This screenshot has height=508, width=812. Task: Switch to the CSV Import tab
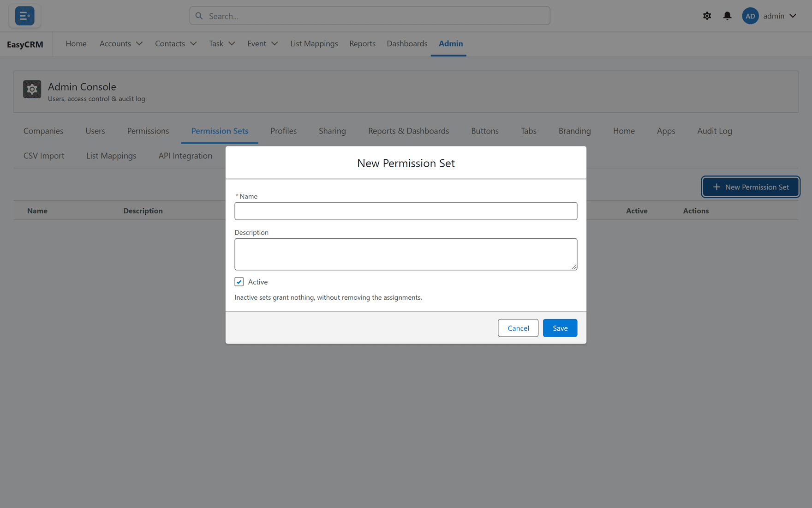44,156
